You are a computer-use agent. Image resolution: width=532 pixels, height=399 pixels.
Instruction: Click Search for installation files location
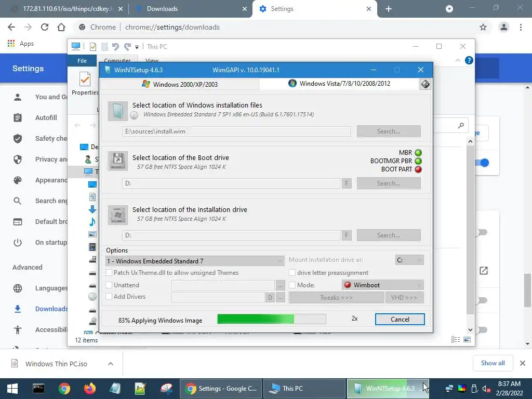[x=389, y=131]
